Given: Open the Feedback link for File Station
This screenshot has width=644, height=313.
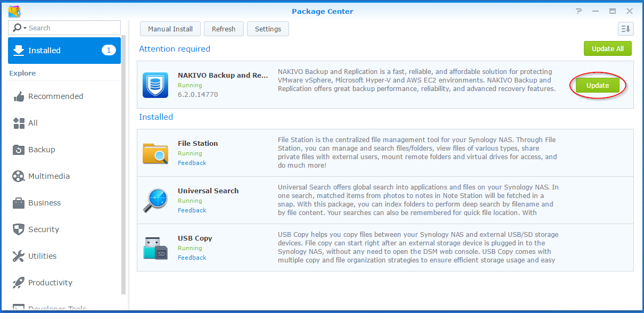Looking at the screenshot, I should 192,163.
